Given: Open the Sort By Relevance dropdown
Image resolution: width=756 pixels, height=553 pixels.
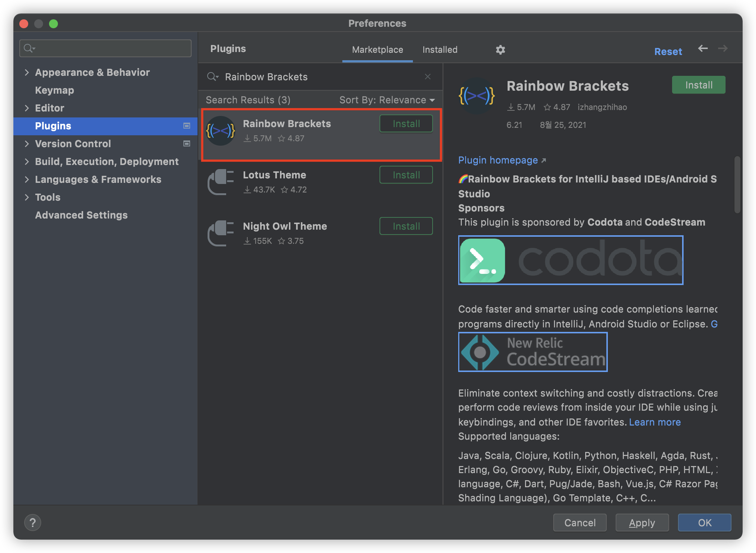Looking at the screenshot, I should pos(387,100).
